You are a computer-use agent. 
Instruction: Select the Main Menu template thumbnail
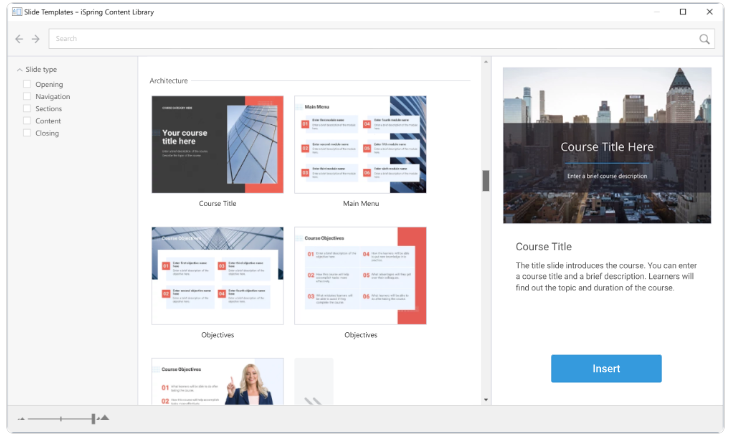[x=360, y=144]
